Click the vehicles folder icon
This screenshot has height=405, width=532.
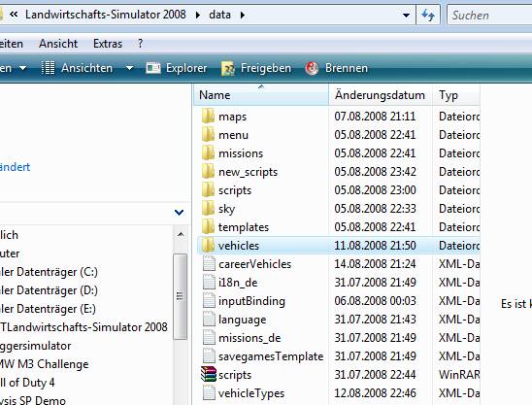(x=208, y=245)
